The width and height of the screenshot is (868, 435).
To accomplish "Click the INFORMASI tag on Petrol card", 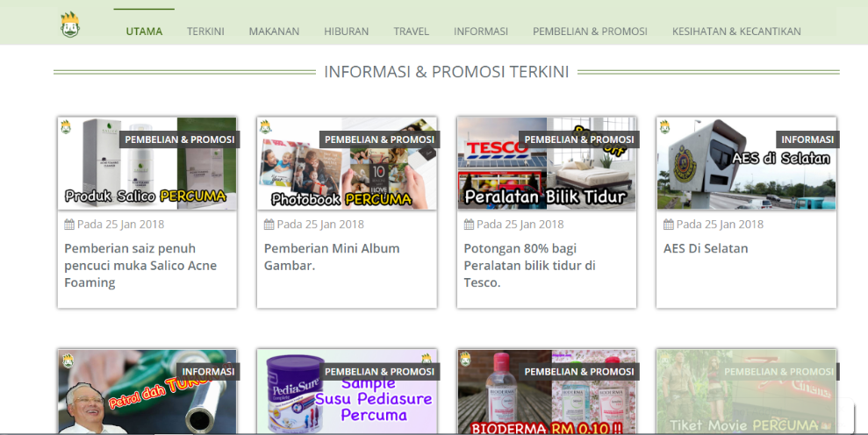I will [x=208, y=372].
